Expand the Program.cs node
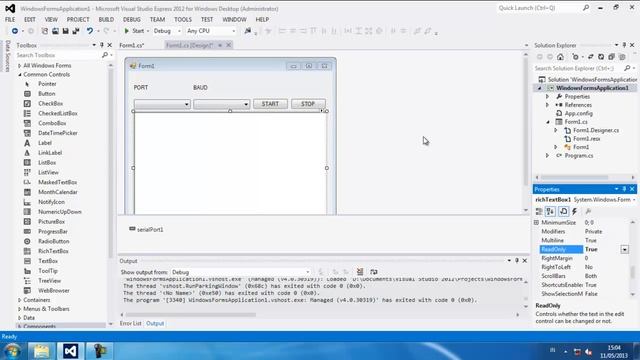 548,156
